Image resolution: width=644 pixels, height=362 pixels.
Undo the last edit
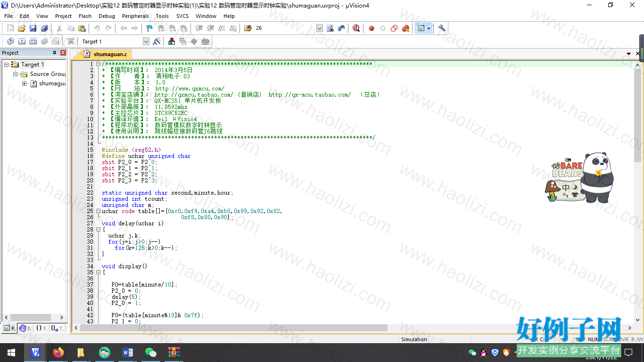(97, 28)
